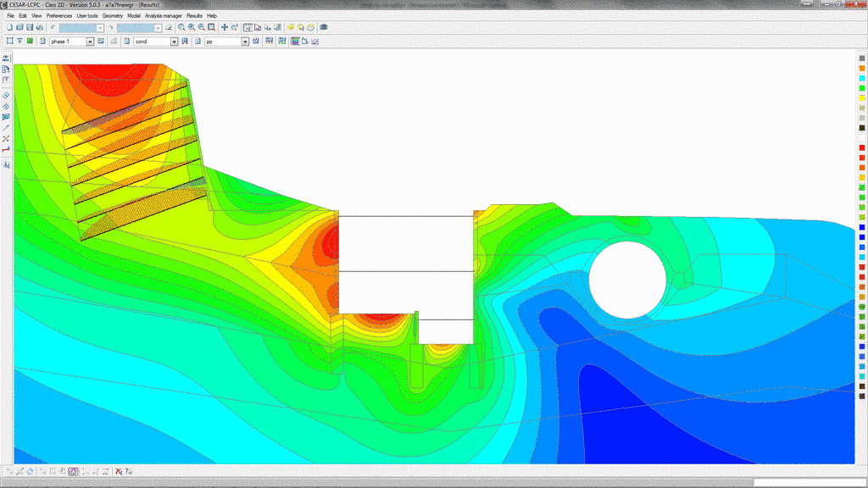Click the top red swatch in color legend
Image resolution: width=868 pixels, height=488 pixels.
[862, 148]
